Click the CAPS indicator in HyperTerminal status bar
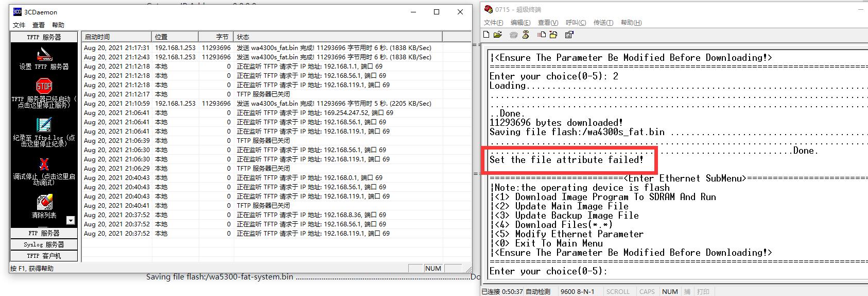The width and height of the screenshot is (868, 296). pos(647,291)
